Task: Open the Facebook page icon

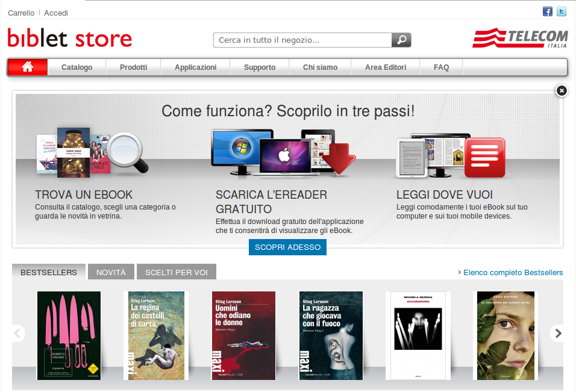Action: pos(548,11)
